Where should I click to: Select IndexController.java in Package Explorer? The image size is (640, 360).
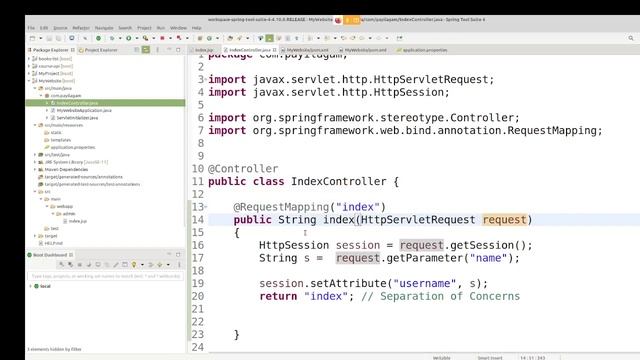(x=105, y=103)
